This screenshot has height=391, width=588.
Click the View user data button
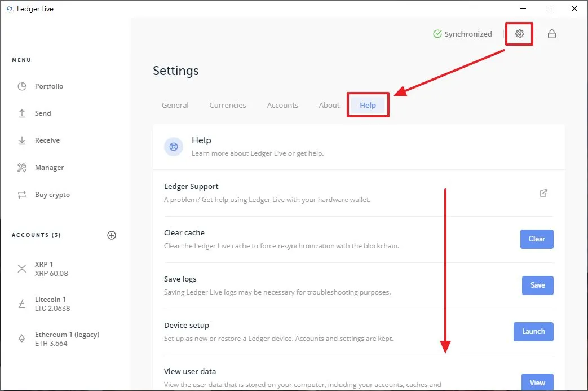[x=537, y=382]
